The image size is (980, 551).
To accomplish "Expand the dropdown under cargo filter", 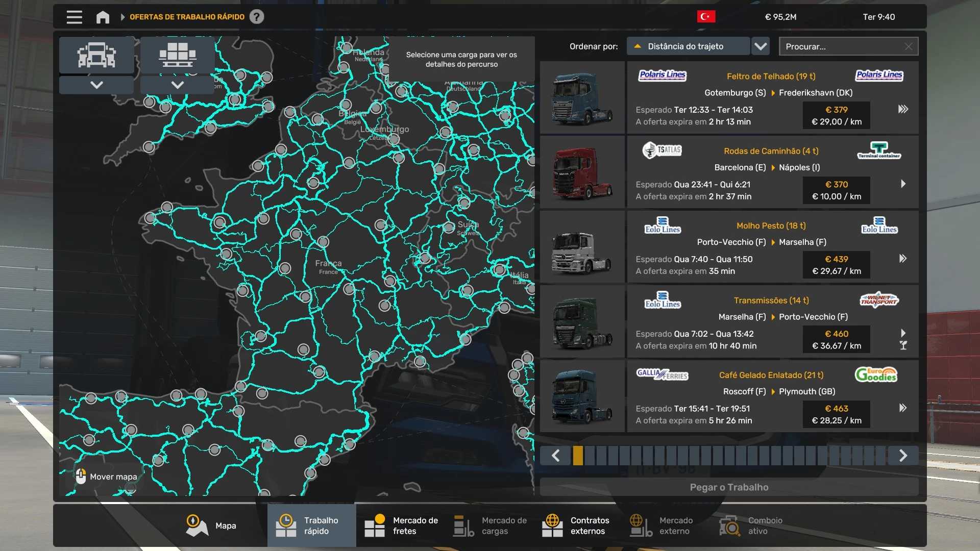I will 177,85.
